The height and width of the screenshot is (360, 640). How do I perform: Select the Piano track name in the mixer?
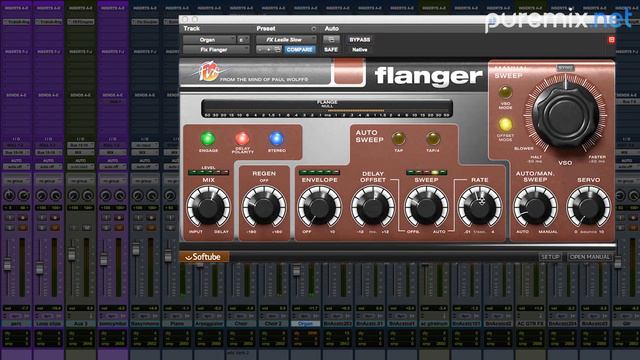pyautogui.click(x=177, y=323)
